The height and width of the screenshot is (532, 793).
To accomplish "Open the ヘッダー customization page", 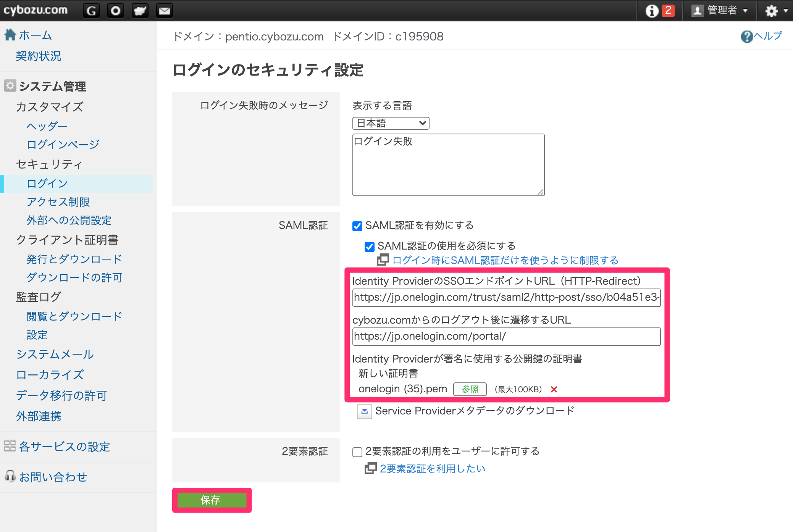I will pyautogui.click(x=47, y=126).
